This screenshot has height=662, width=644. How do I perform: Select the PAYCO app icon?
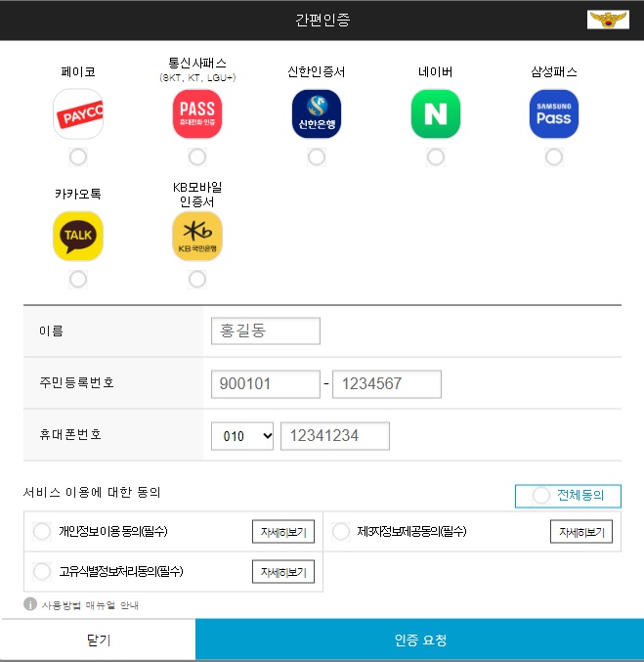coord(78,113)
